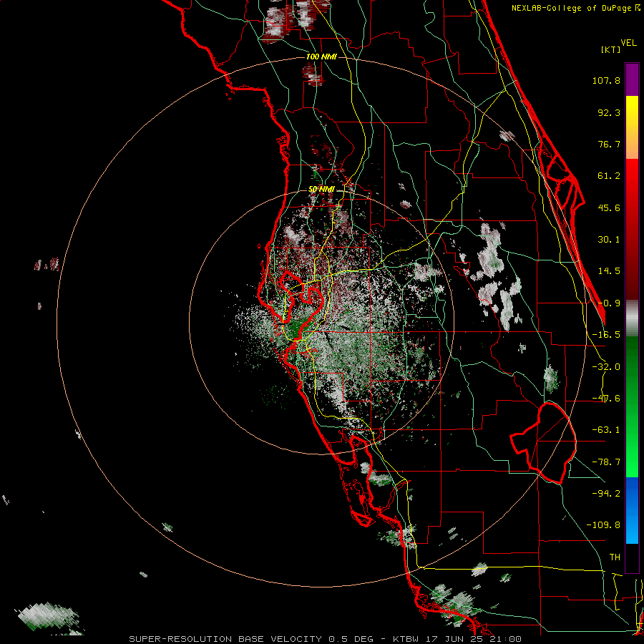Click the Super-Resolution Base Velocity caption text
The height and width of the screenshot is (644, 644).
326,639
